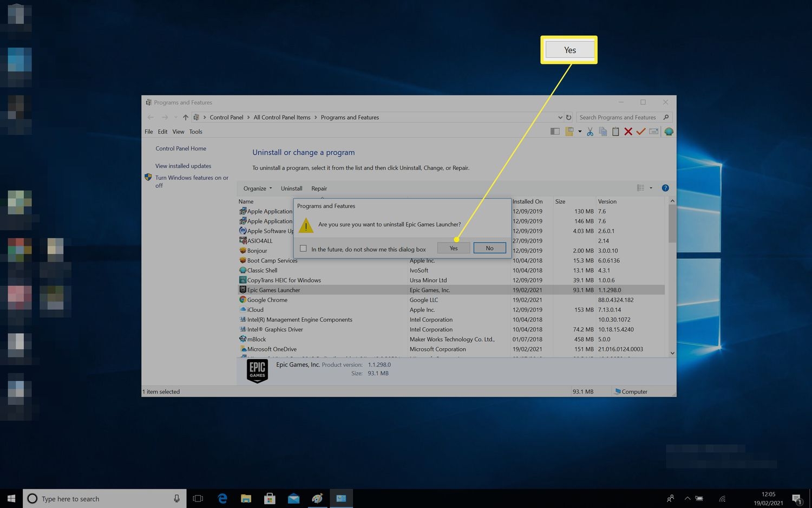Open the Tools menu
The height and width of the screenshot is (508, 812).
[195, 132]
